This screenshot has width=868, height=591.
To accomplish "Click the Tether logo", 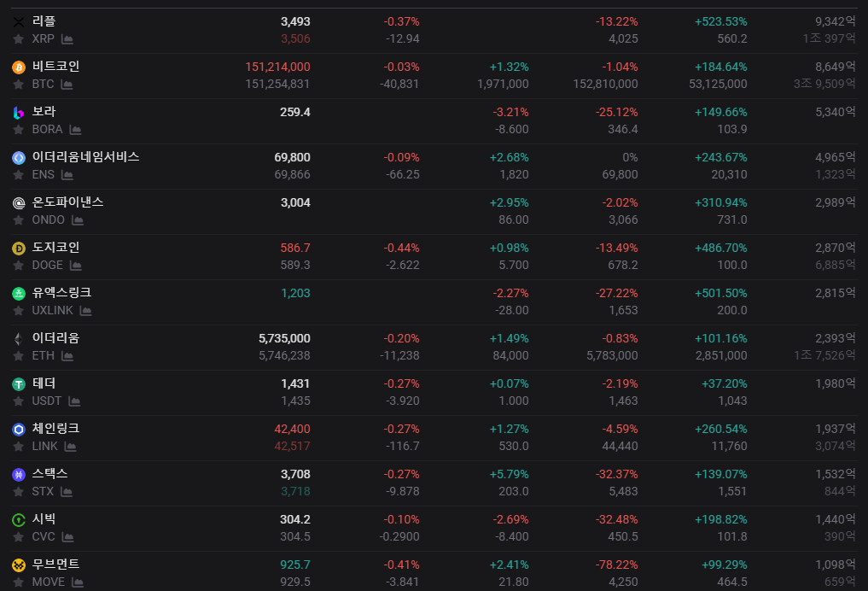I will click(x=19, y=384).
